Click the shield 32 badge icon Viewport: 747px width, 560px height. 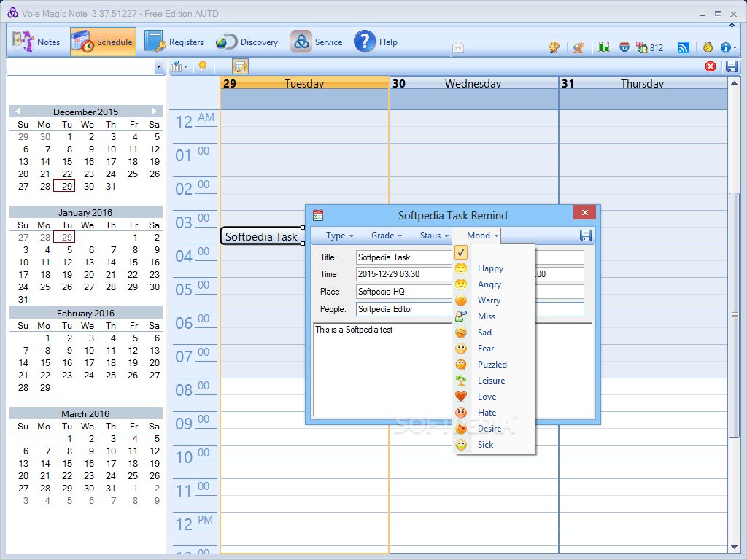(624, 47)
